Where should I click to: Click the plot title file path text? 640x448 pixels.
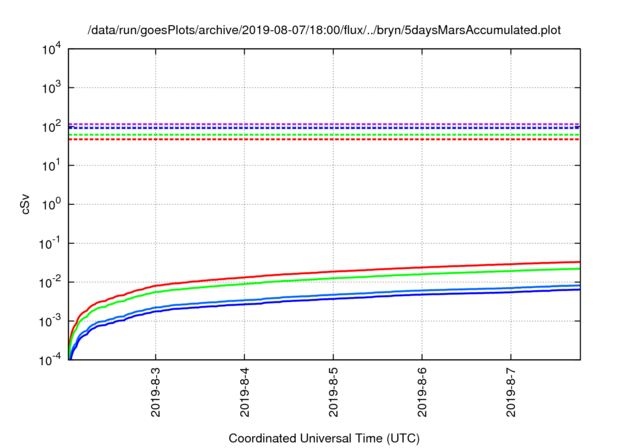coord(324,30)
